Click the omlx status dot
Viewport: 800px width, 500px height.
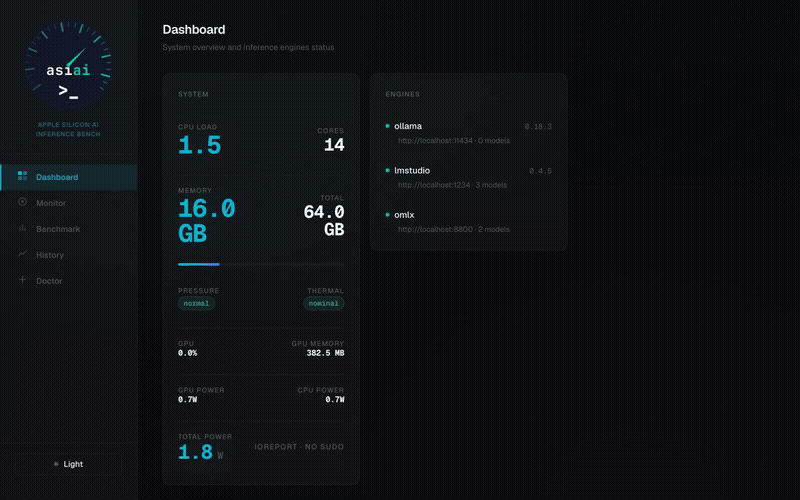click(387, 215)
